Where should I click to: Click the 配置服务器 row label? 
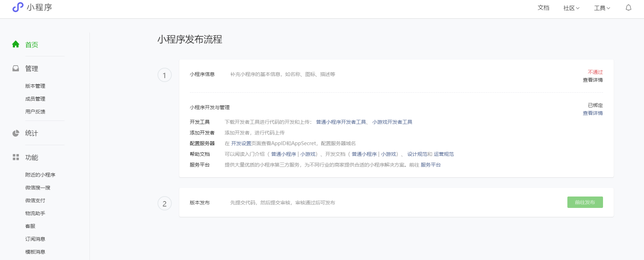202,143
